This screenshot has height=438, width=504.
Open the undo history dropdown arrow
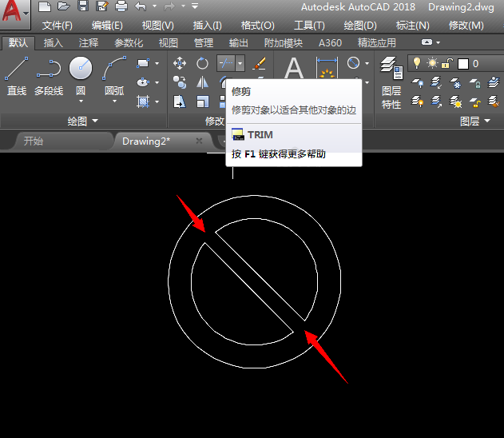pos(154,6)
